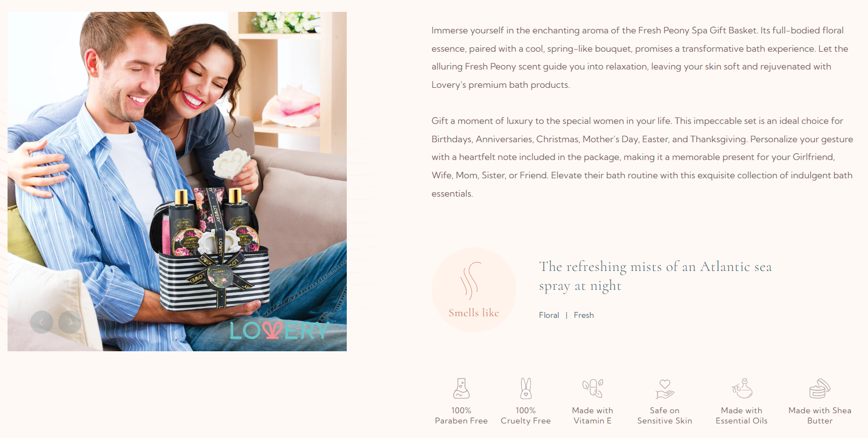
Task: Click the Essential Oils flask icon
Action: pos(742,388)
